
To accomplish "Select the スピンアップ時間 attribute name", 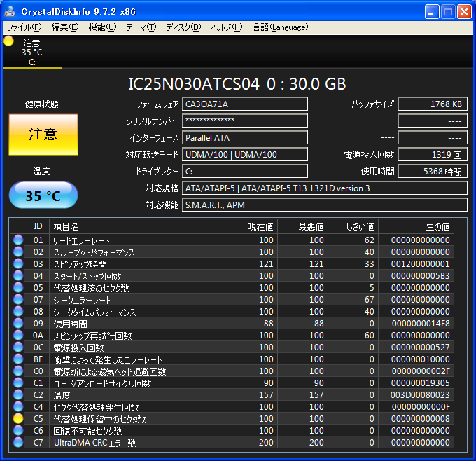I will click(x=80, y=264).
